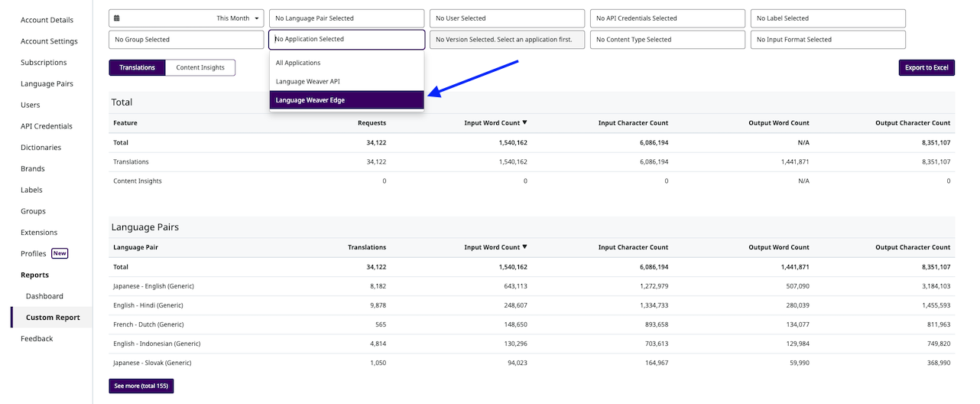980x404 pixels.
Task: Click the New badge beside Profiles
Action: coord(60,254)
